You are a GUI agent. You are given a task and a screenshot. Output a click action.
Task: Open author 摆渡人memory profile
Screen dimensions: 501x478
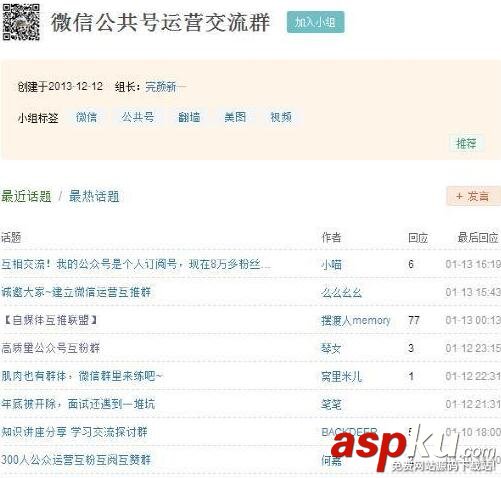coord(356,320)
